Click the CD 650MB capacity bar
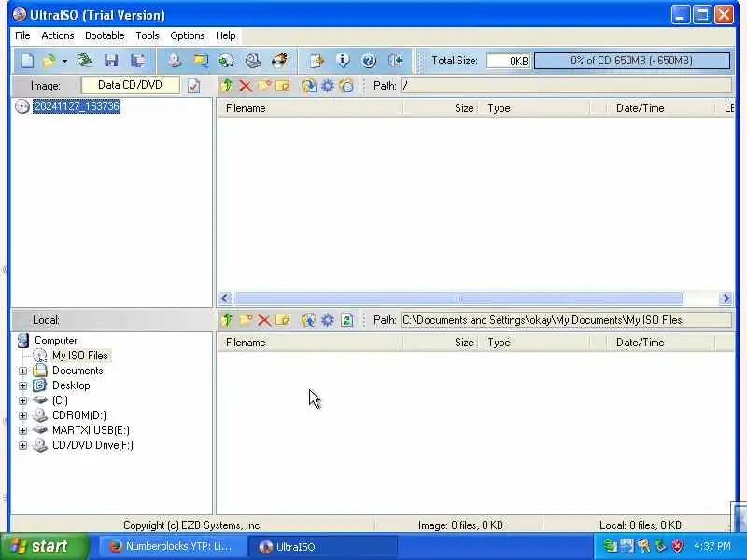The width and height of the screenshot is (747, 560). [632, 61]
